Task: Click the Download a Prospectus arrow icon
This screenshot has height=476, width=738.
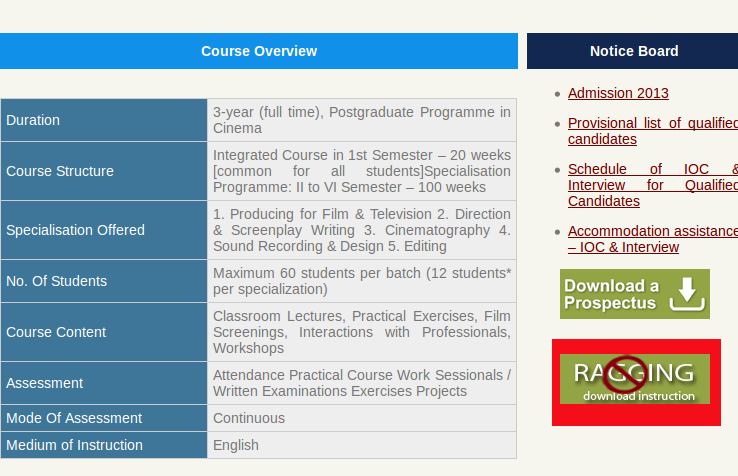Action: click(687, 294)
